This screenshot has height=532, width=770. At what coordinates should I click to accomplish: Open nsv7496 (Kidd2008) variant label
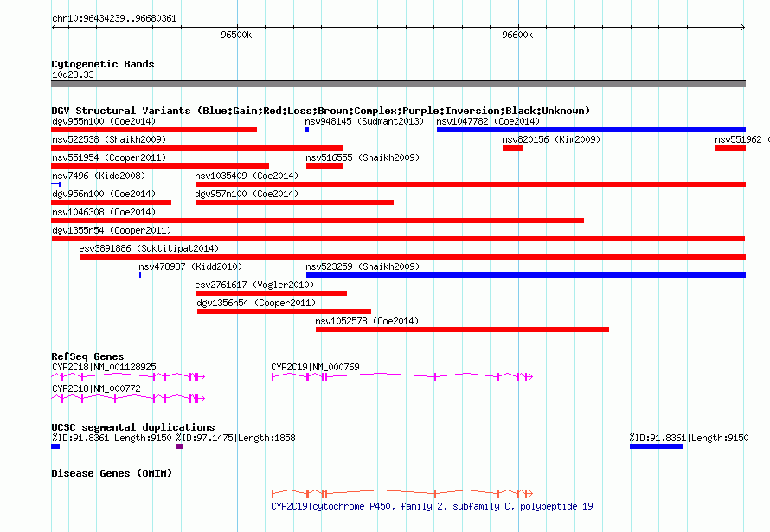point(99,176)
